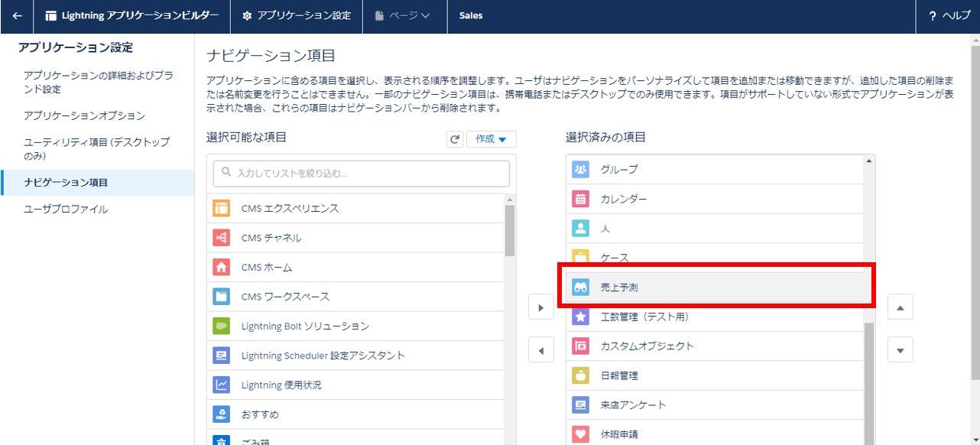Open the 作成 dropdown button
This screenshot has height=445, width=980.
pos(492,139)
